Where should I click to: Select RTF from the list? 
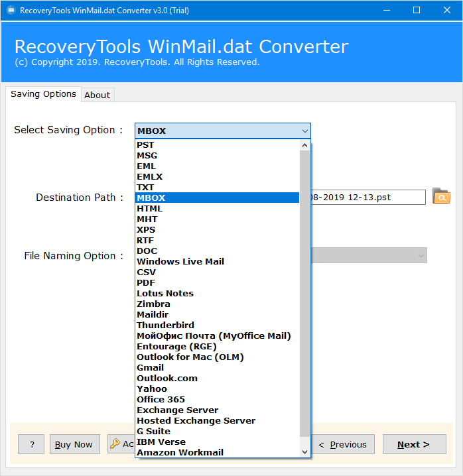click(x=217, y=241)
